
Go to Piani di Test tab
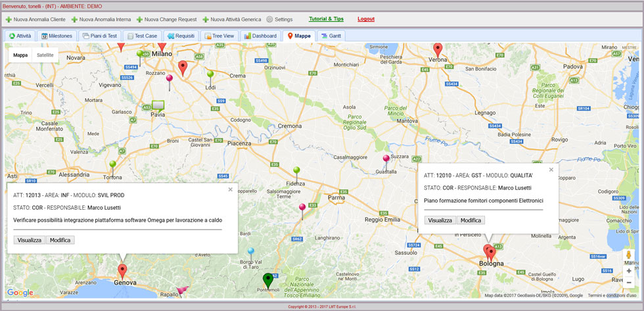click(x=99, y=36)
